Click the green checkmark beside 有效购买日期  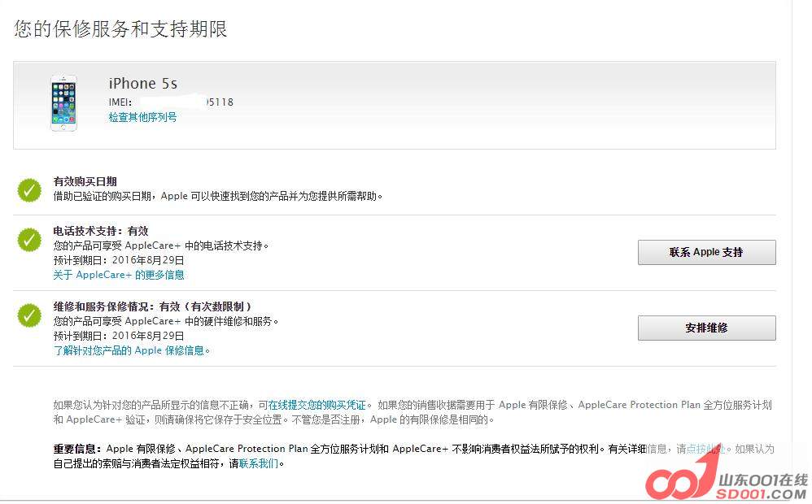tap(29, 190)
